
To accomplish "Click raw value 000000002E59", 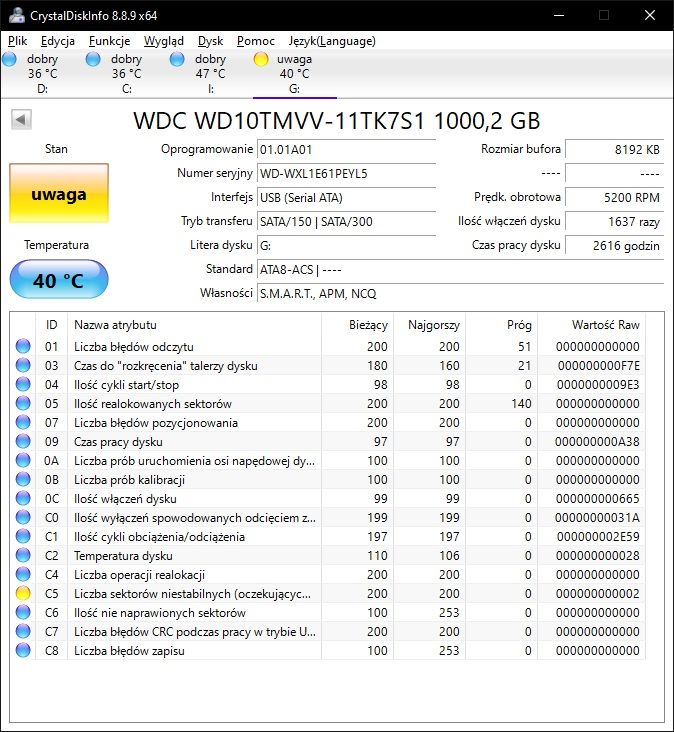I will point(598,536).
